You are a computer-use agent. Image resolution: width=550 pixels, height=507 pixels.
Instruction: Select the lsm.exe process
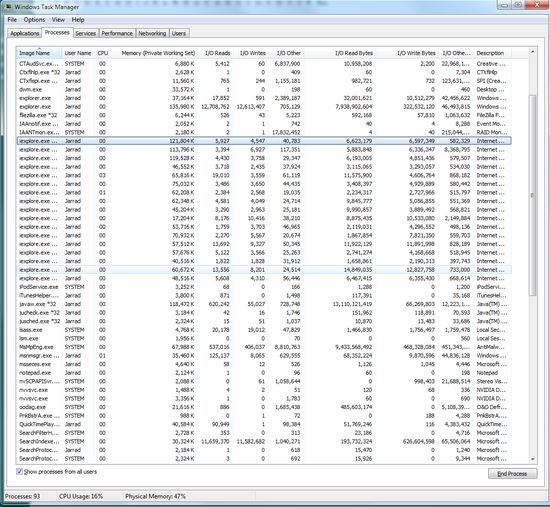click(264, 339)
